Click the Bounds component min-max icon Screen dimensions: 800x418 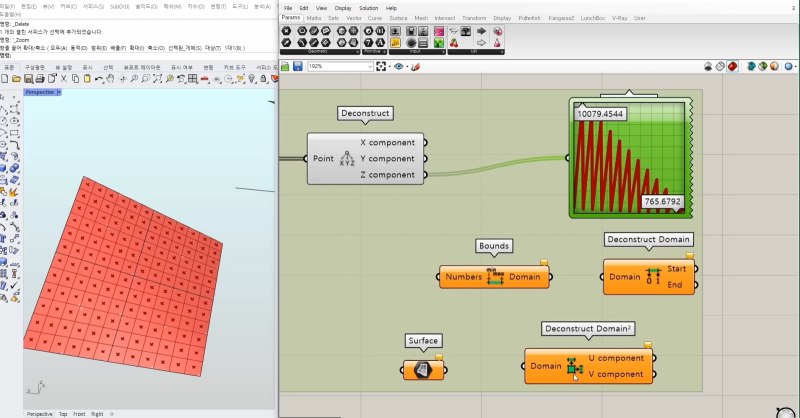(x=496, y=276)
